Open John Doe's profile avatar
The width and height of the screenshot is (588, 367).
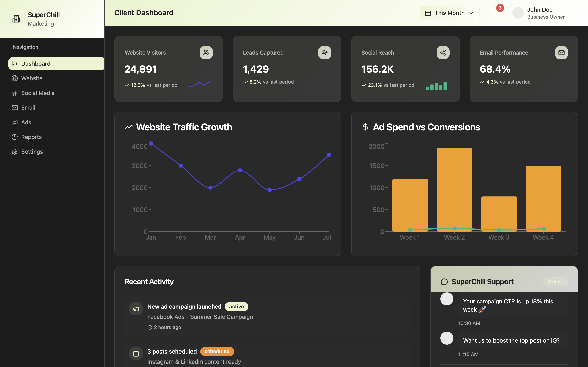tap(518, 13)
